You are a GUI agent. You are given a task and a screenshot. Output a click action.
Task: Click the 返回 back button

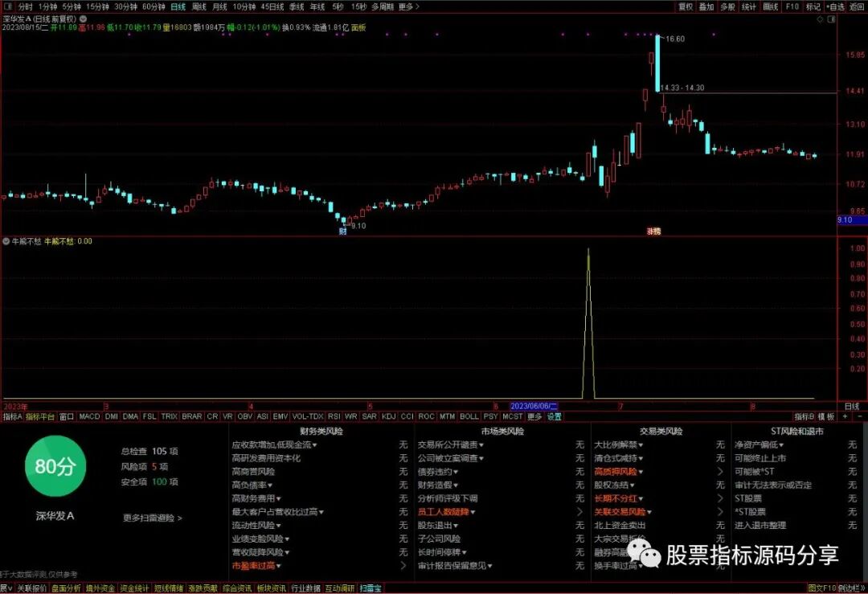[x=857, y=6]
